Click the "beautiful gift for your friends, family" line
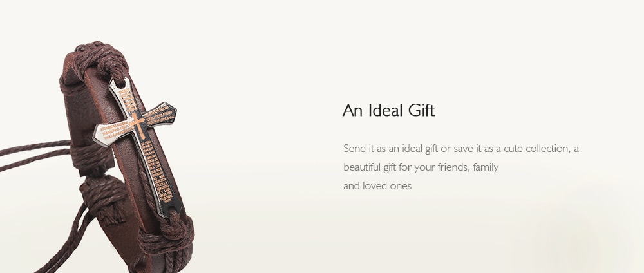The image size is (644, 273). [421, 167]
